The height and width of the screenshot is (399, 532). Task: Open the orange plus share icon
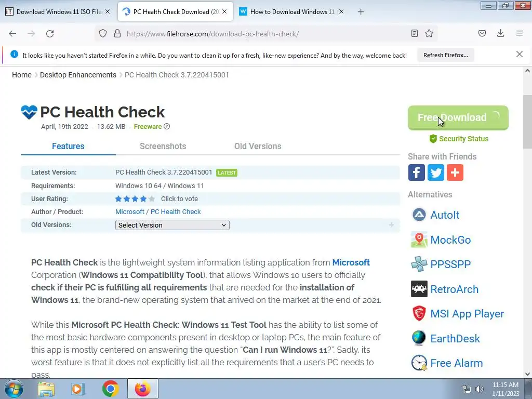click(x=455, y=172)
